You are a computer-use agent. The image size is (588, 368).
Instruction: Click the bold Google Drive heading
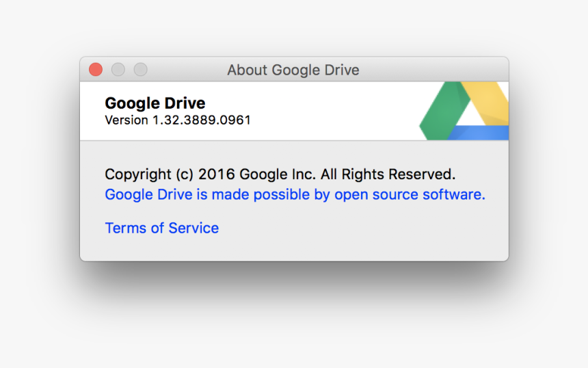[x=155, y=103]
